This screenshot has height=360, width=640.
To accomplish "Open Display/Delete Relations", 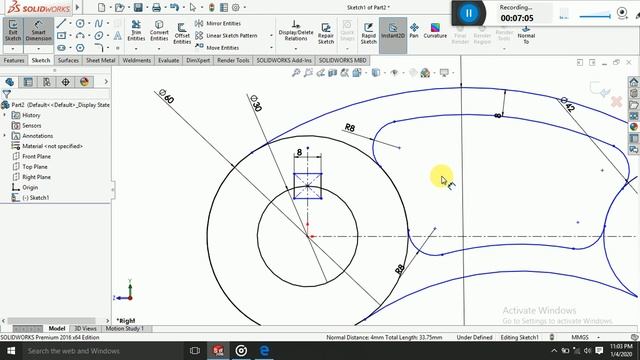I will (x=296, y=31).
